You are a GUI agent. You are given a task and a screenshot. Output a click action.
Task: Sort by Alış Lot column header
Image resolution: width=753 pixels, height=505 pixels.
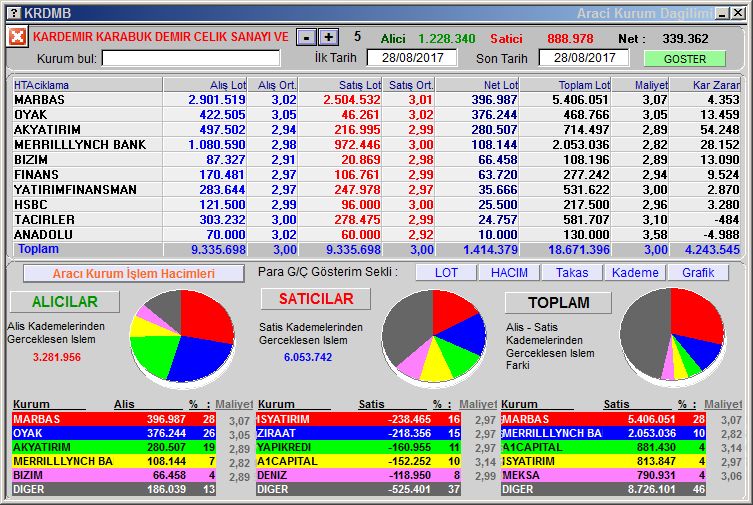pyautogui.click(x=206, y=85)
